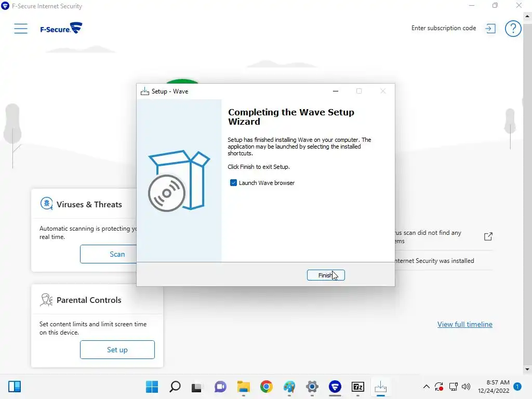Open the notification badge in the tray

[x=517, y=387]
